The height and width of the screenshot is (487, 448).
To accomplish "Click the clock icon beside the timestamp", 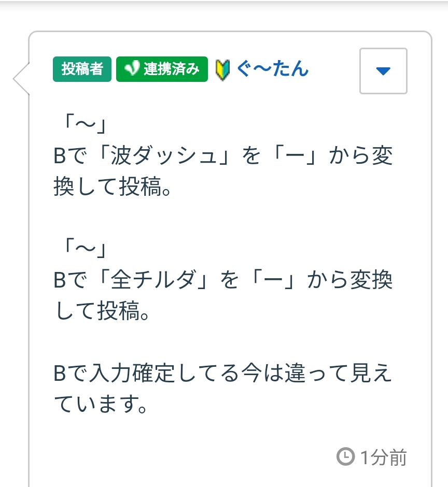I will point(345,456).
